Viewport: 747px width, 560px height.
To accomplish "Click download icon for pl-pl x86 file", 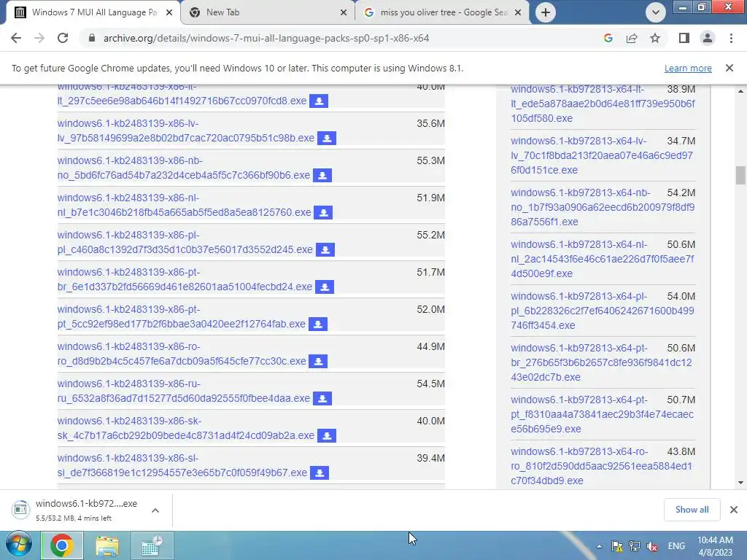I will click(325, 249).
